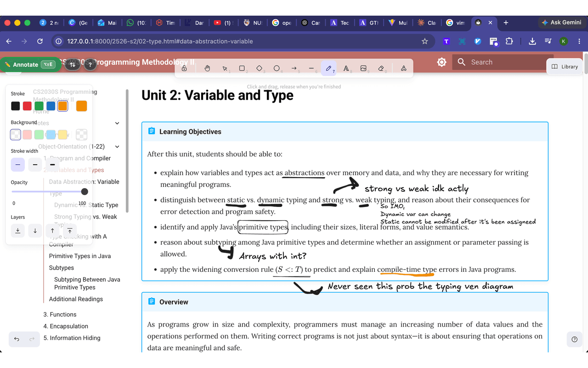Select thin stroke width
This screenshot has height=368, width=588.
pos(18,164)
